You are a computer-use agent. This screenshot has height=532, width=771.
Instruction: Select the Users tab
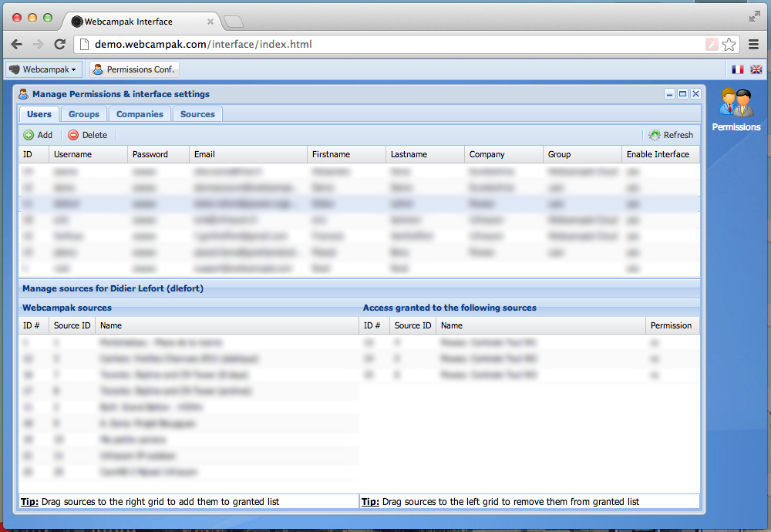[39, 114]
